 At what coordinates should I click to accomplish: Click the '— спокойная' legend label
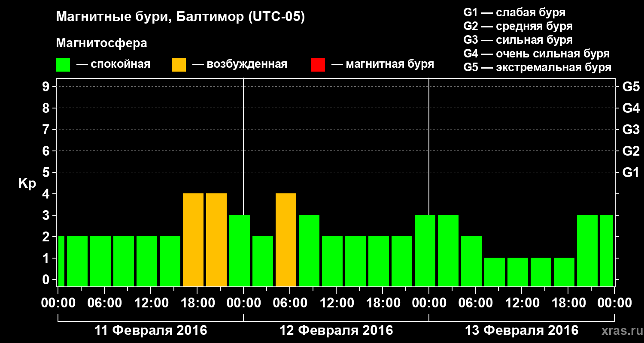(113, 65)
